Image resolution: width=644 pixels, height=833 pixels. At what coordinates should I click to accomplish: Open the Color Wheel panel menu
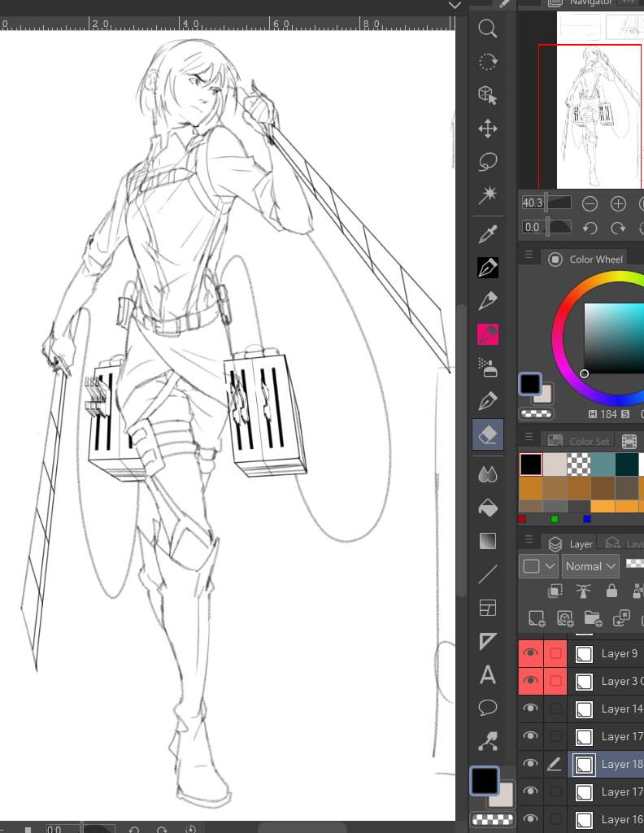tap(529, 255)
